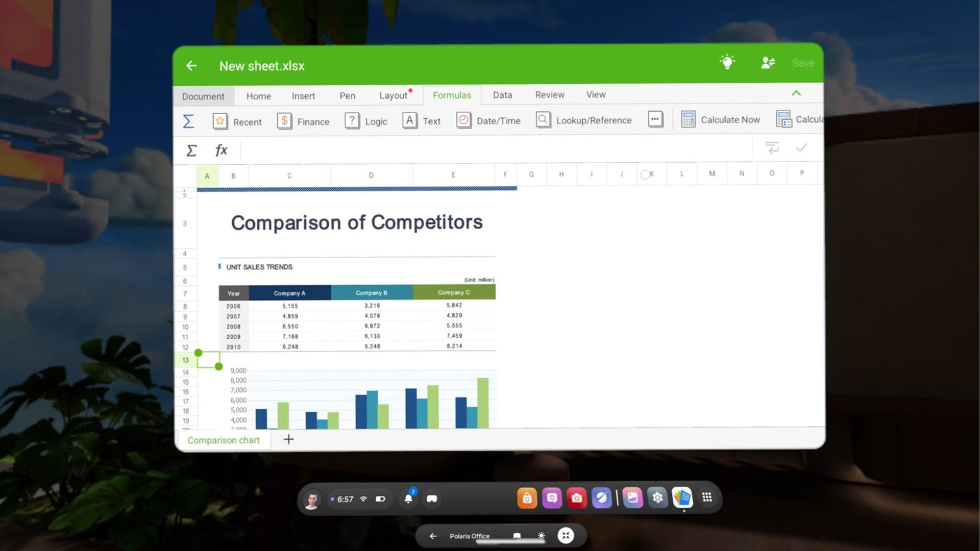Screen dimensions: 980x551
Task: Expand more function categories ellipsis
Action: [x=655, y=119]
